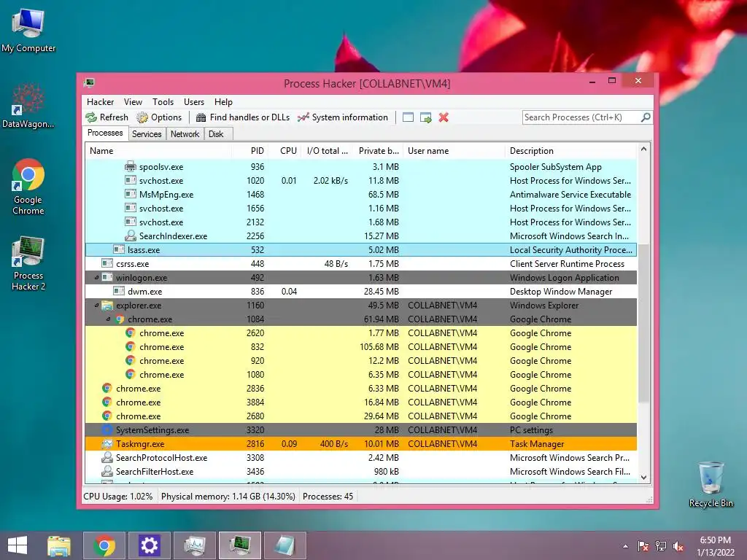747x560 pixels.
Task: Collapse the chrome.exe PID 1084 node
Action: click(108, 319)
